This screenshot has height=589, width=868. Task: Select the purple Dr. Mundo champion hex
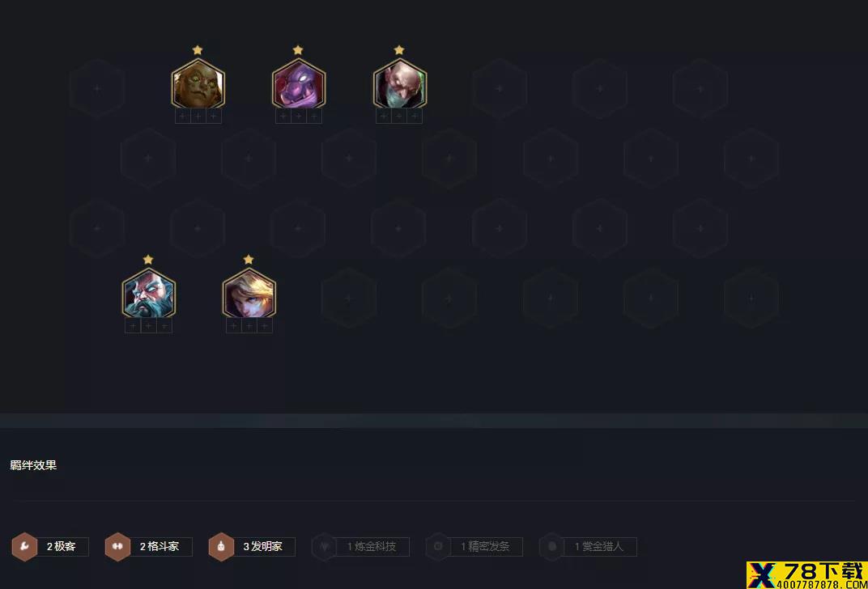[299, 84]
